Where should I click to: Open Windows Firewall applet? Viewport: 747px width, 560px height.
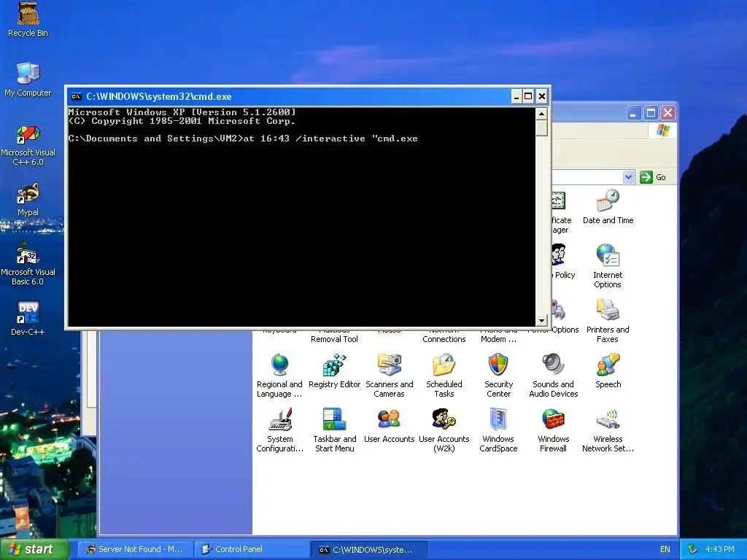[553, 430]
